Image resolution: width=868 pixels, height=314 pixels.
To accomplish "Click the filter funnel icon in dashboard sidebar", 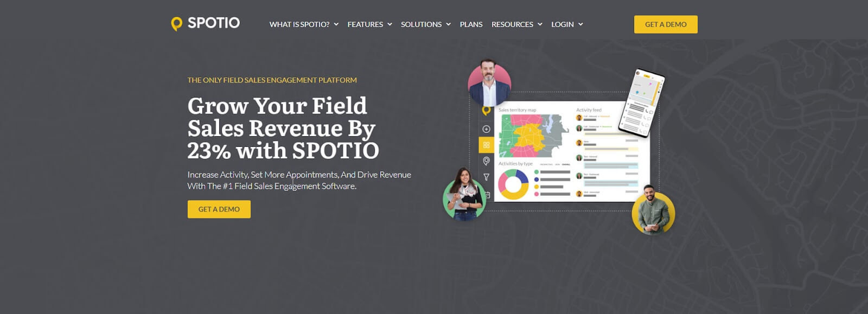I will point(486,177).
